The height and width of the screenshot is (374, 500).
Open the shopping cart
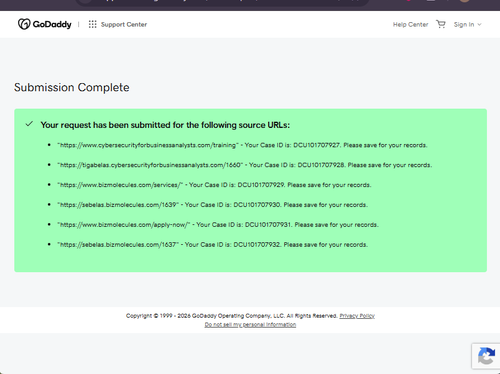pos(441,24)
